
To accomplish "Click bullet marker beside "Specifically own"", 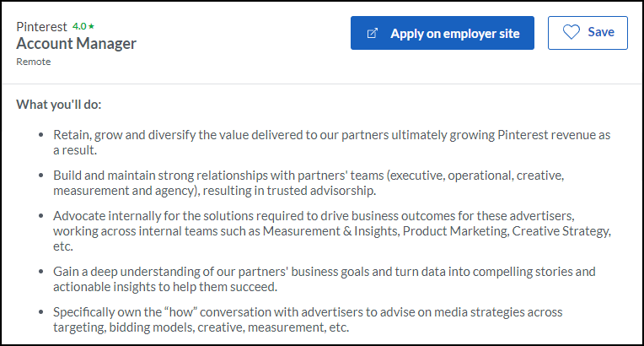I will coord(42,312).
